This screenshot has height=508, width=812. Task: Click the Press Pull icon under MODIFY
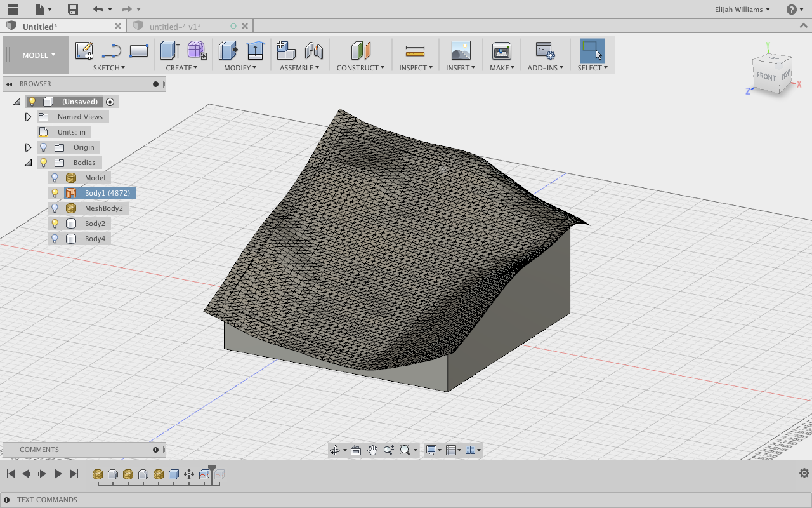pos(226,50)
